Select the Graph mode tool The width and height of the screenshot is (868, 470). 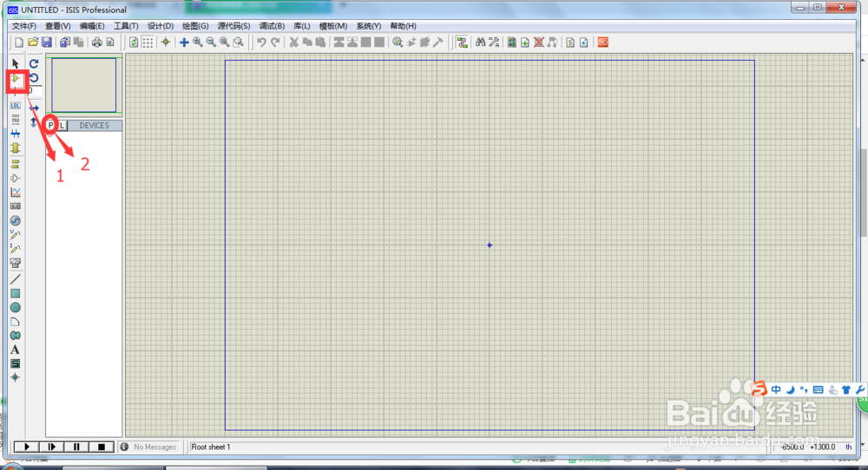point(16,193)
